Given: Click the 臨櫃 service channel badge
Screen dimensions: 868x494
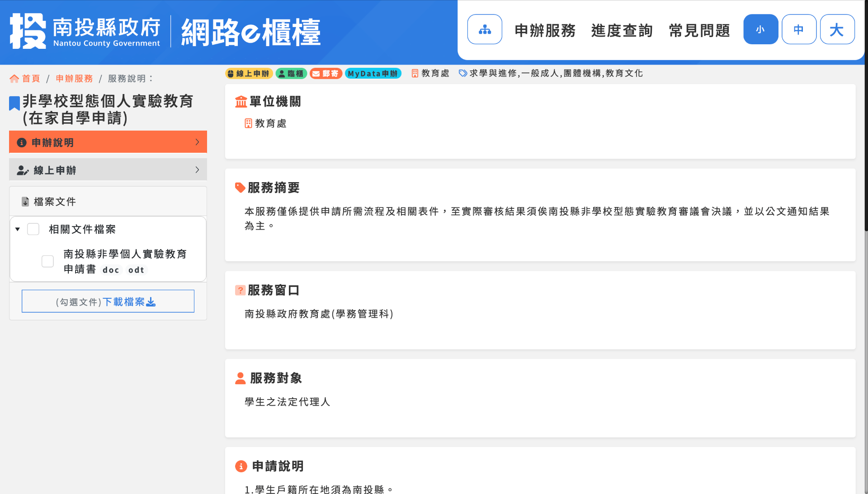Looking at the screenshot, I should [x=291, y=73].
